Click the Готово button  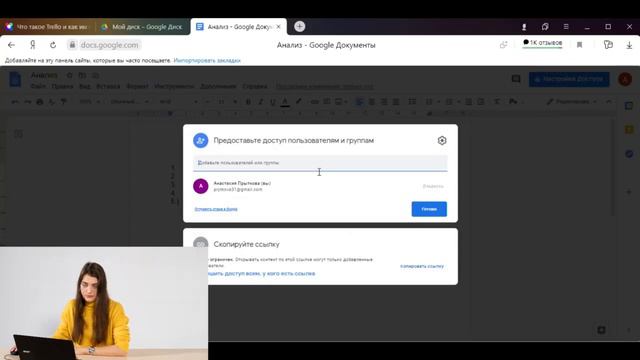[x=429, y=209]
